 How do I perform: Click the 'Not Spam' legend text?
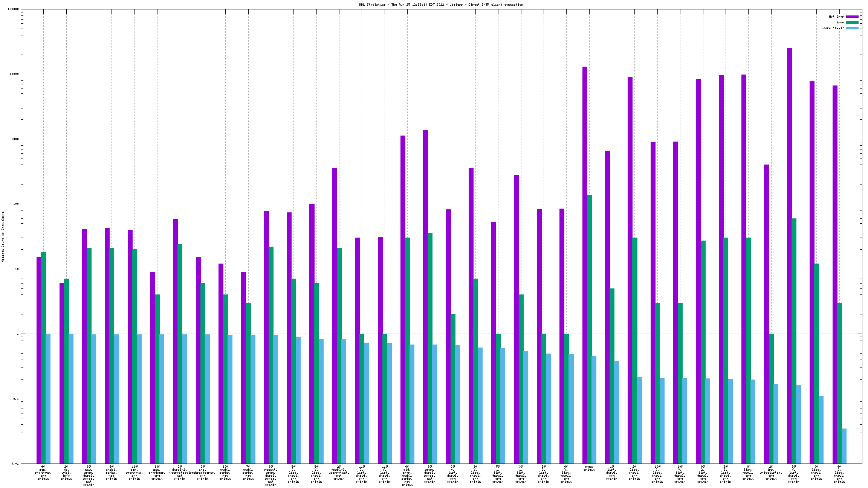point(836,17)
